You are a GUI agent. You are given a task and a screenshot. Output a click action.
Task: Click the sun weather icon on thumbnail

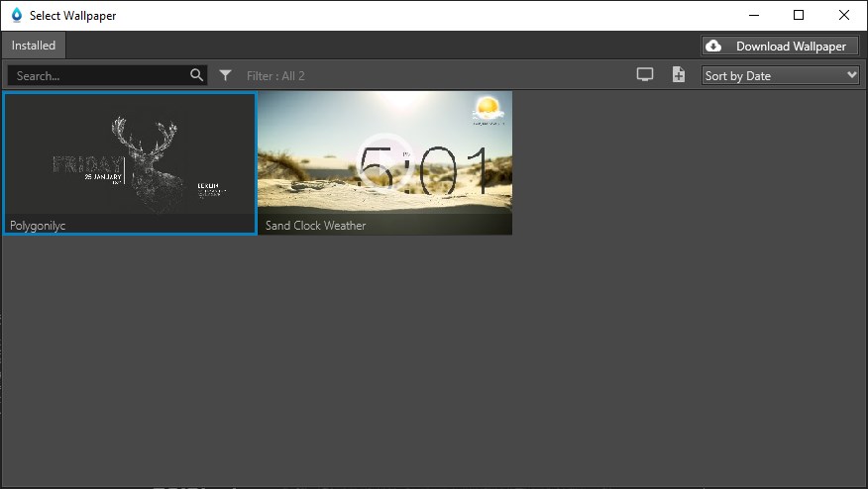(x=488, y=110)
